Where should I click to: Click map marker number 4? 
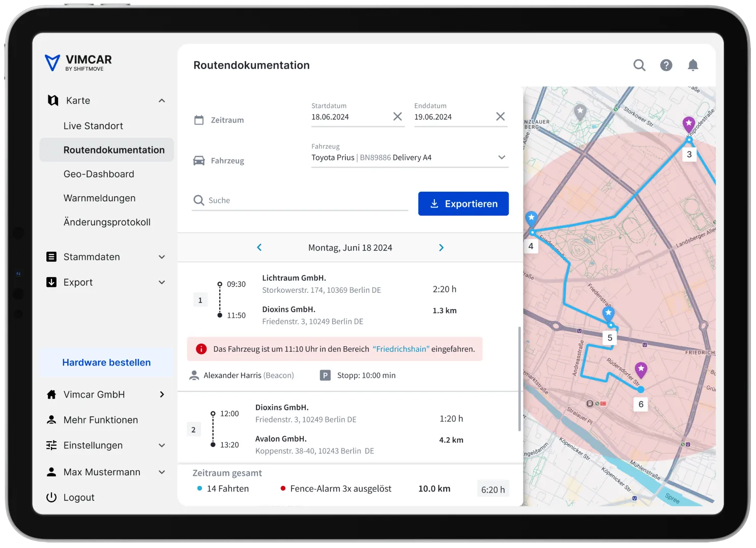pos(531,246)
